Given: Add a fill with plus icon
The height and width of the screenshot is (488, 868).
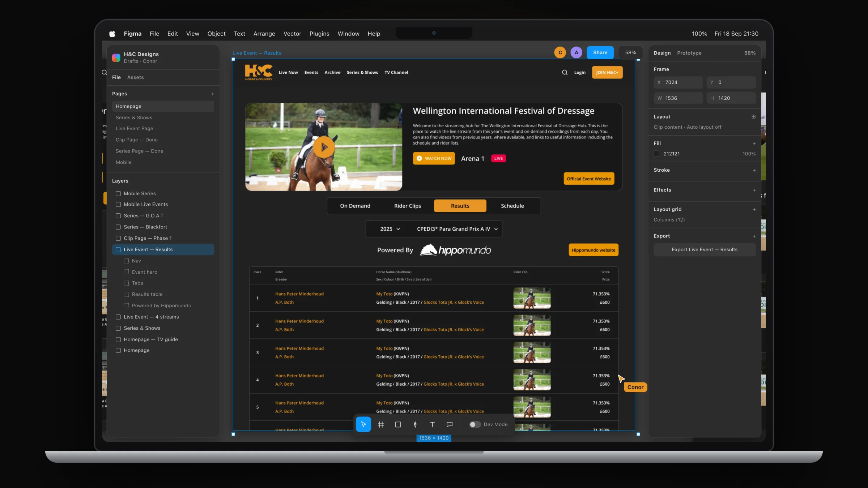Looking at the screenshot, I should pyautogui.click(x=754, y=144).
